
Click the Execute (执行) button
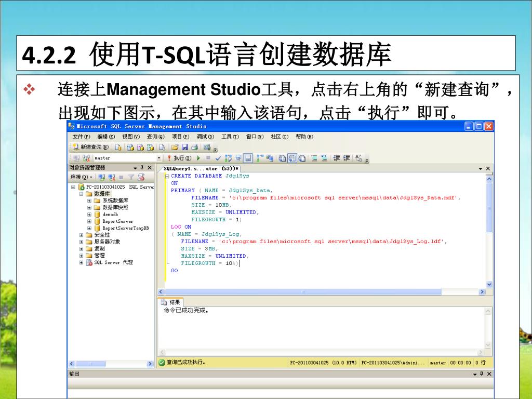point(179,158)
